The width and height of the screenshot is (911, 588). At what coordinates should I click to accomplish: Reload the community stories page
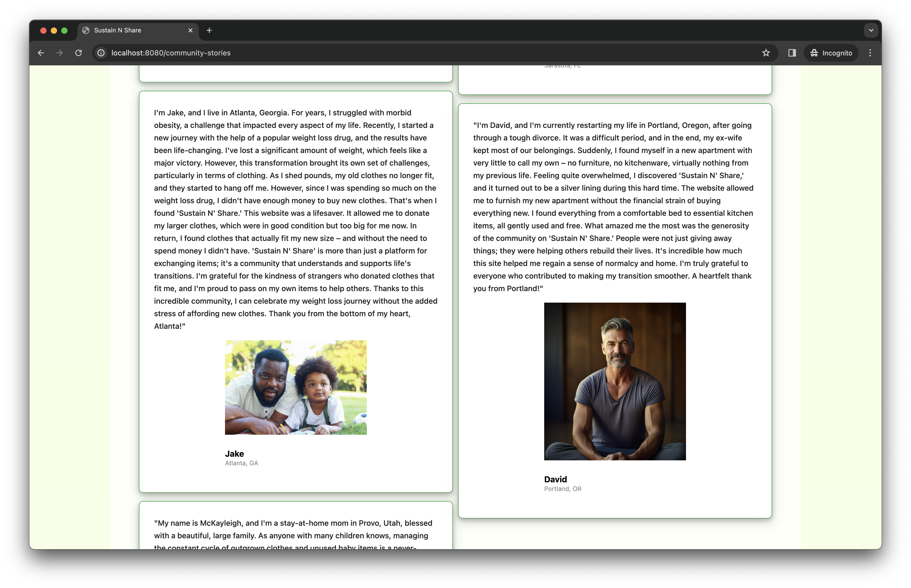[x=79, y=53]
